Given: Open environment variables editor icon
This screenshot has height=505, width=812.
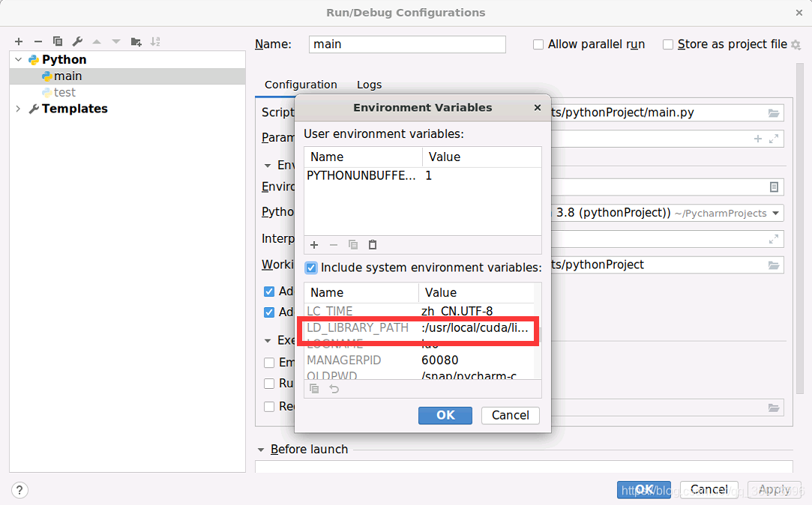Looking at the screenshot, I should point(774,187).
